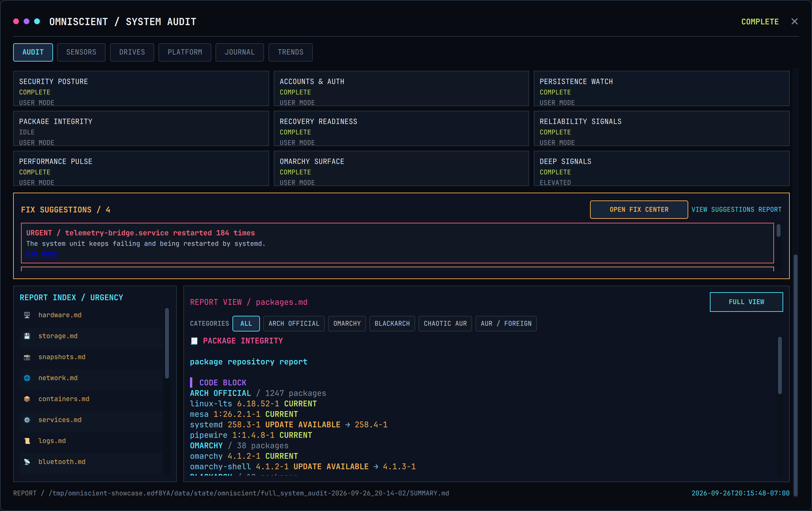The height and width of the screenshot is (511, 812).
Task: Open services.md in report index
Action: point(92,420)
